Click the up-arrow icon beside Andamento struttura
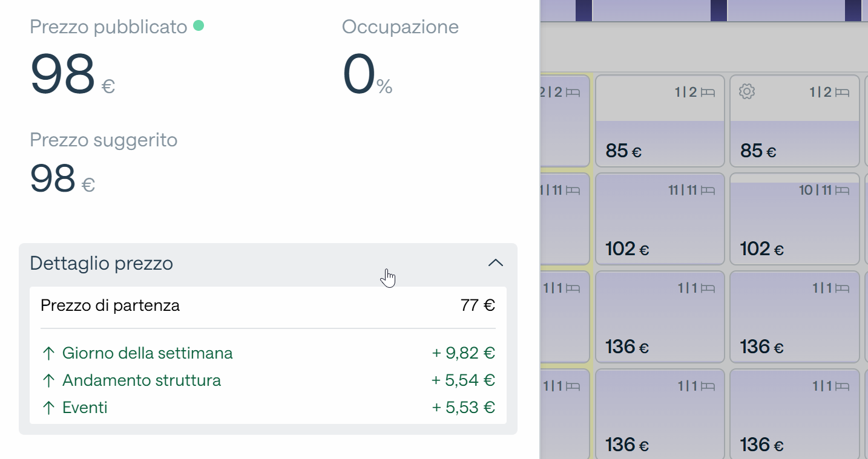The width and height of the screenshot is (868, 459). pos(48,381)
